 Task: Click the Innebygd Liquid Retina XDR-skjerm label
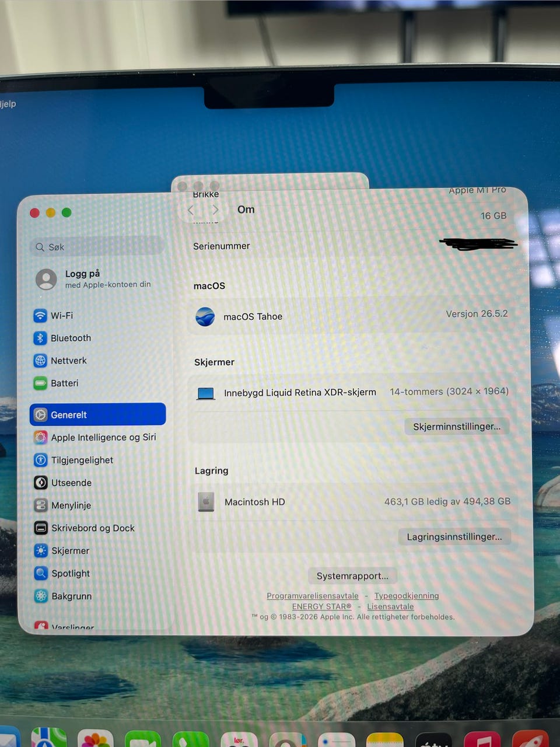[300, 393]
